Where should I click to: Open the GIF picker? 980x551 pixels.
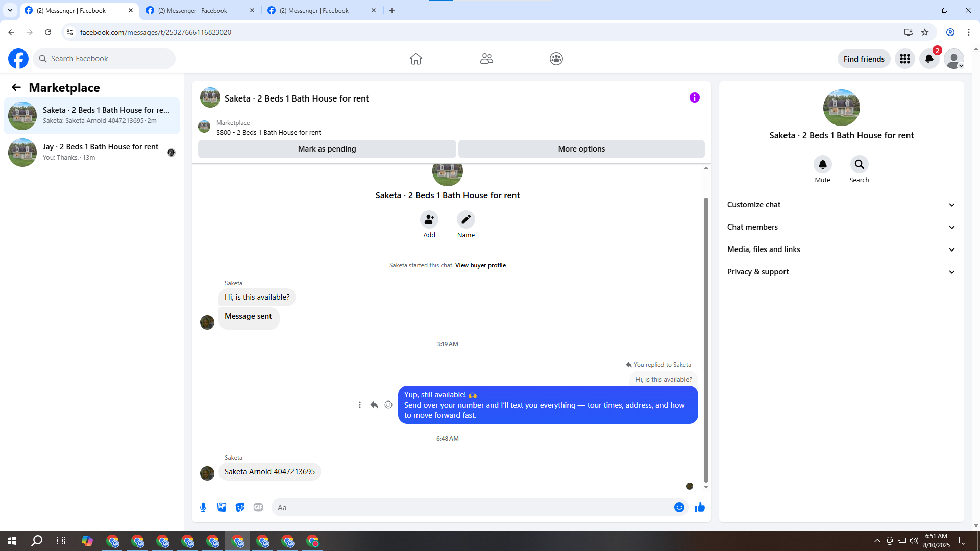[258, 507]
